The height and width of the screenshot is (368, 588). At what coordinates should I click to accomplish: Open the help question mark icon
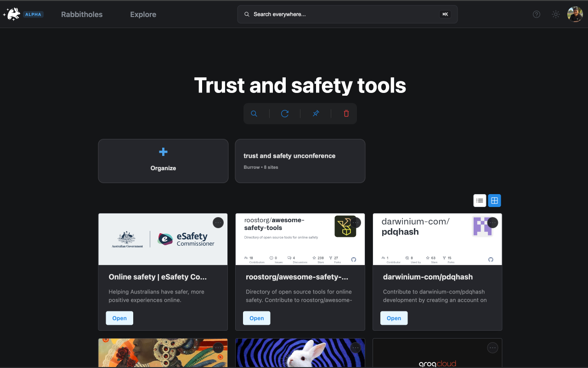tap(537, 14)
